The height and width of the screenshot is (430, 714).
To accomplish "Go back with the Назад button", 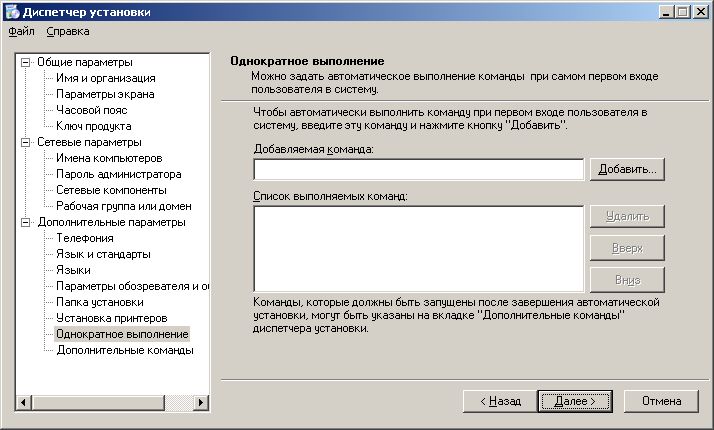I will click(x=498, y=400).
